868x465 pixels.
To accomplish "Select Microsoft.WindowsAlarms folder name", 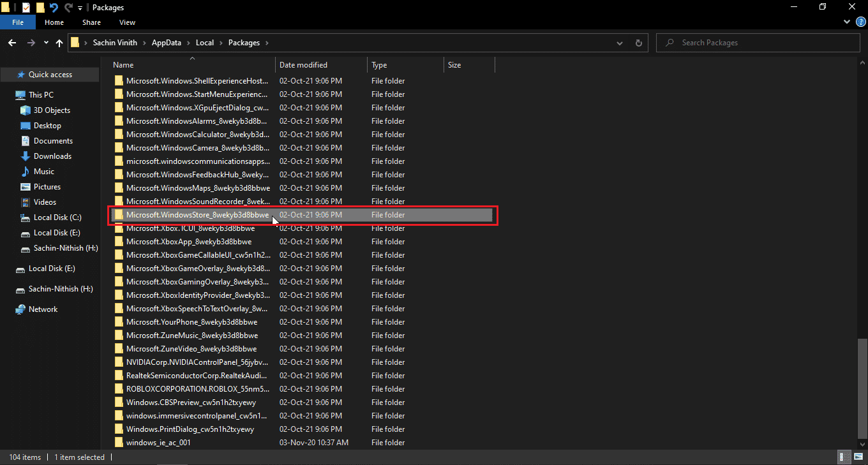I will pos(197,121).
